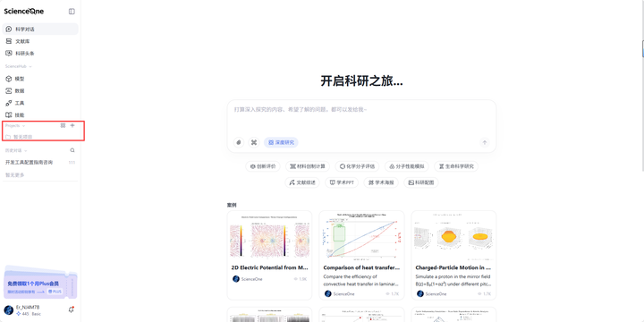644x322 pixels.
Task: Open the notifications bell
Action: (x=71, y=310)
